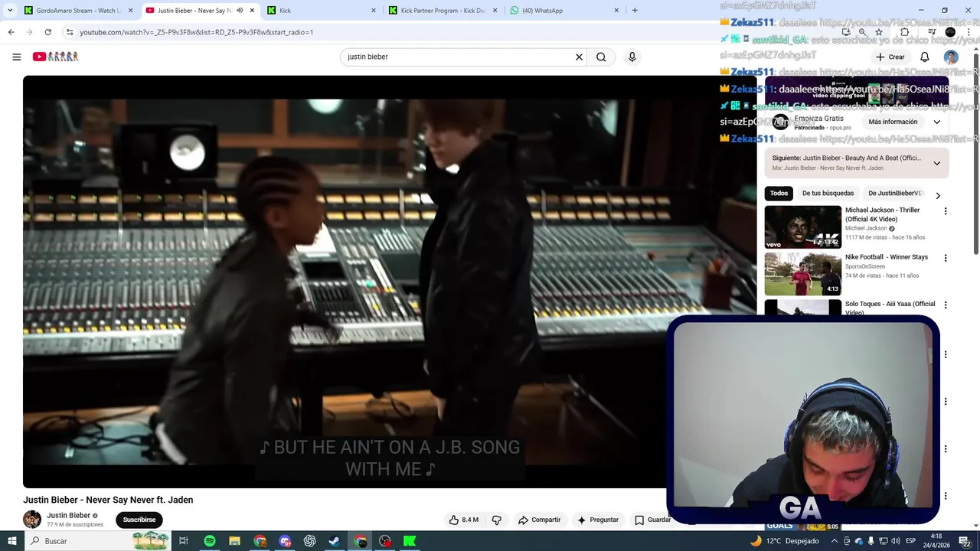Click Más información on the ad
Image resolution: width=980 pixels, height=551 pixels.
tap(893, 122)
